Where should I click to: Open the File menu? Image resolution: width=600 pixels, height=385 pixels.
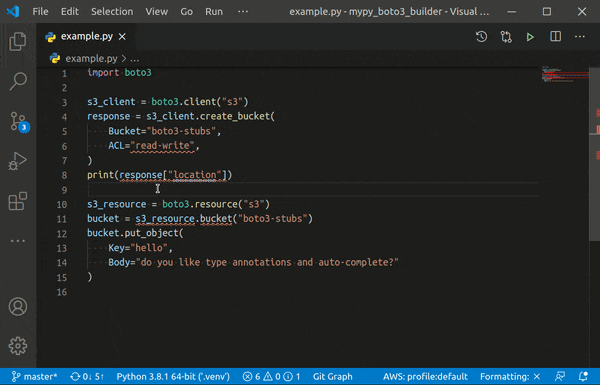tap(40, 11)
